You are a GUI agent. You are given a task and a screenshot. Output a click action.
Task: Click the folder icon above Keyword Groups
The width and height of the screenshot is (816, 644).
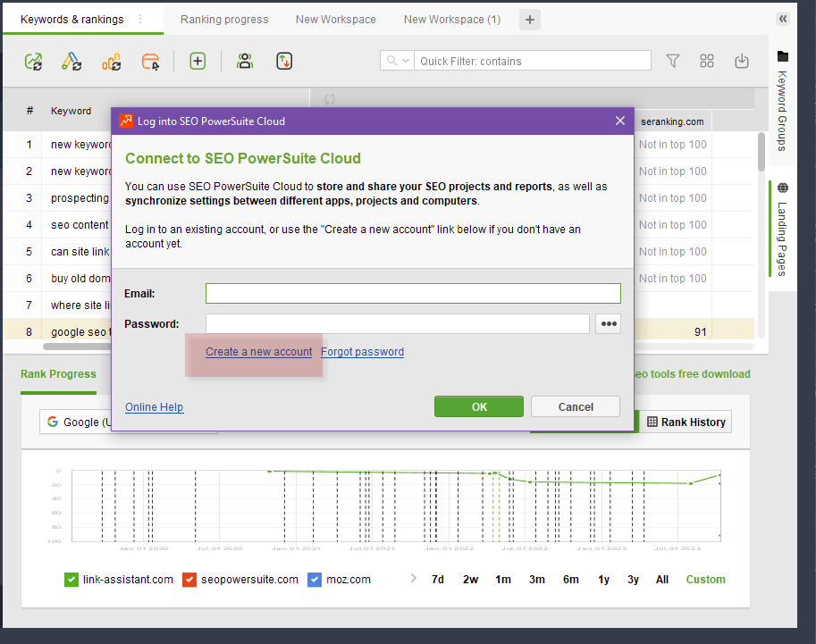783,56
